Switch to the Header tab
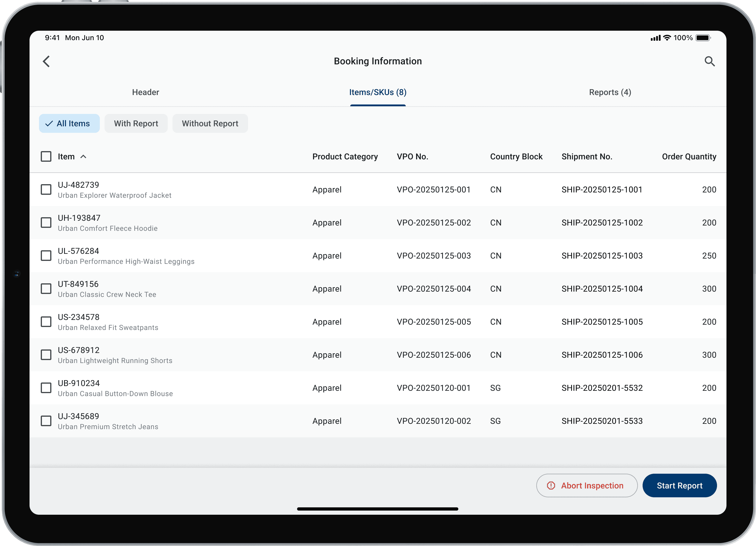 tap(145, 92)
